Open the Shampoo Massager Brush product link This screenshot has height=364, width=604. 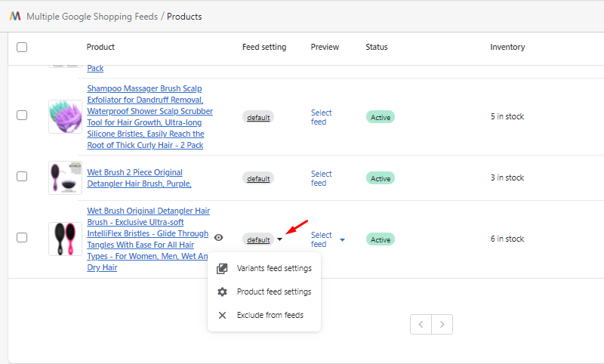coord(149,117)
